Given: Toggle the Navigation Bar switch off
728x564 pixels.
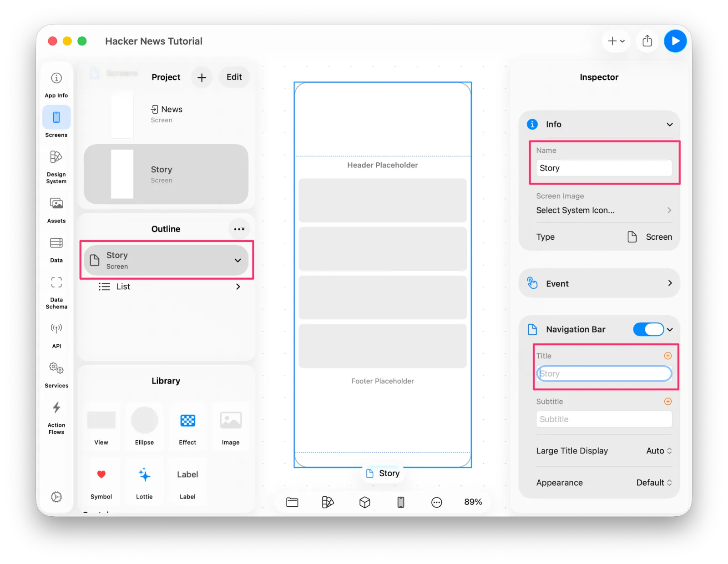Looking at the screenshot, I should coord(648,329).
